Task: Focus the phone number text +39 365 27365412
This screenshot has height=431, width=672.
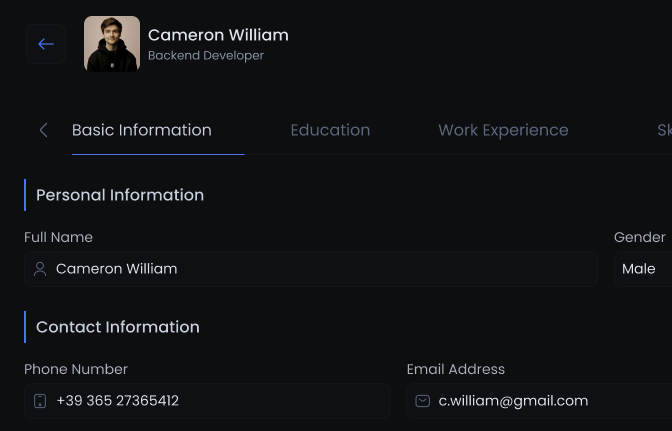Action: point(117,401)
